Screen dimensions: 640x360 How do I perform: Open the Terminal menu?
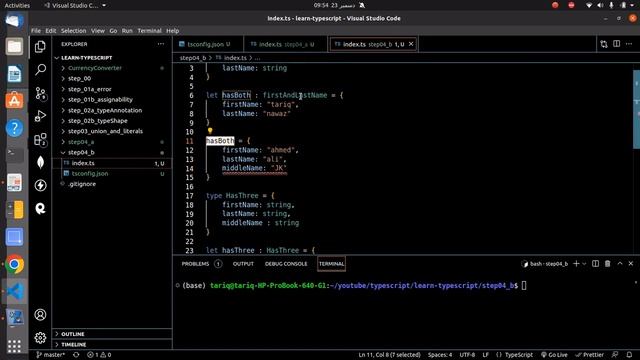[x=149, y=31]
